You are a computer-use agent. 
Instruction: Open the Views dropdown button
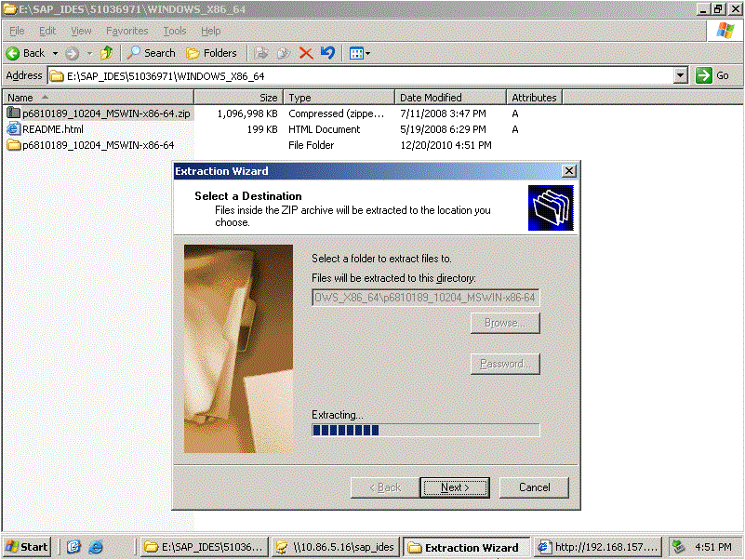(360, 53)
